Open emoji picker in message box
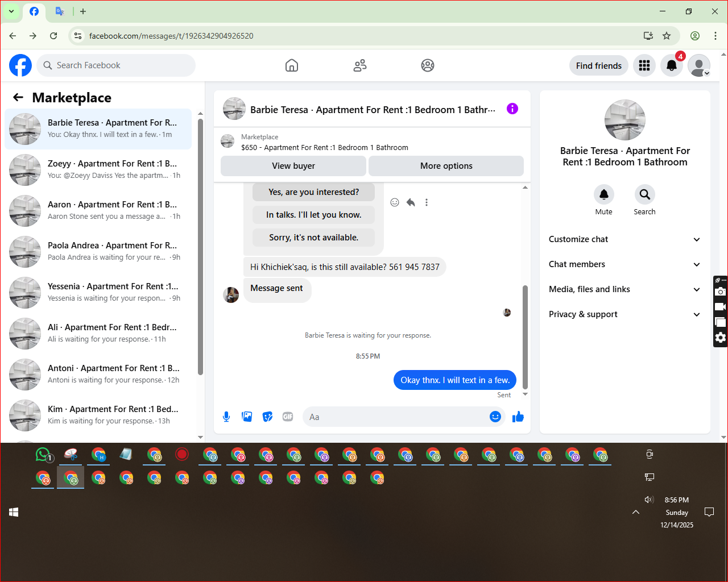Viewport: 728px width, 582px height. [495, 417]
